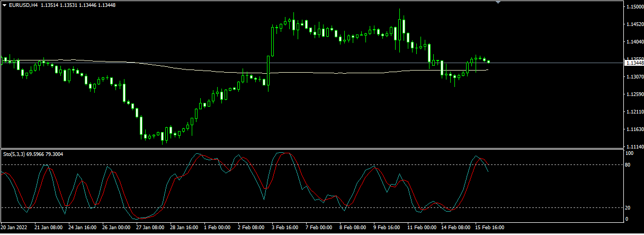644x235 pixels.
Task: Click the 20 level on stochastic scale
Action: 629,207
